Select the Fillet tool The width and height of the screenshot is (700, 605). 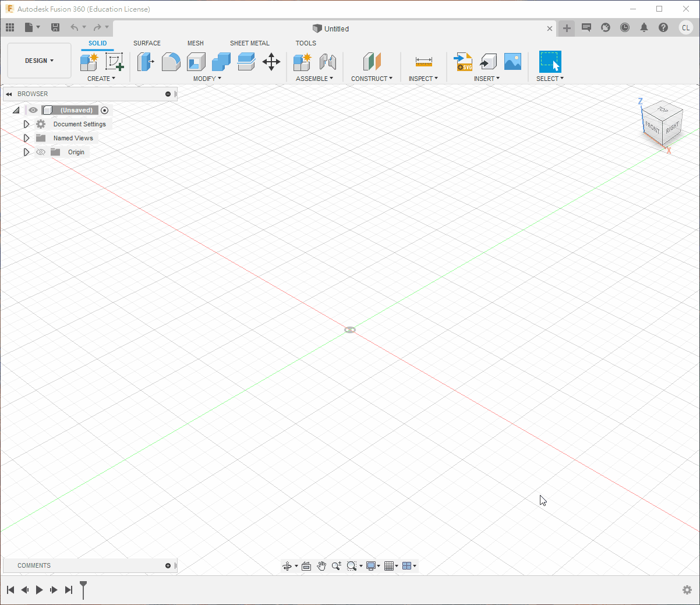click(171, 62)
